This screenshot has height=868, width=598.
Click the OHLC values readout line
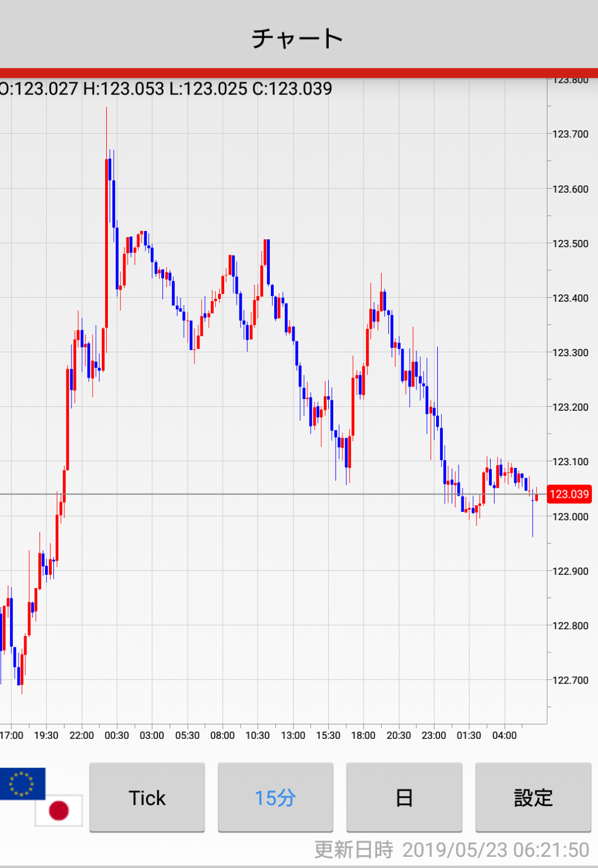point(166,89)
